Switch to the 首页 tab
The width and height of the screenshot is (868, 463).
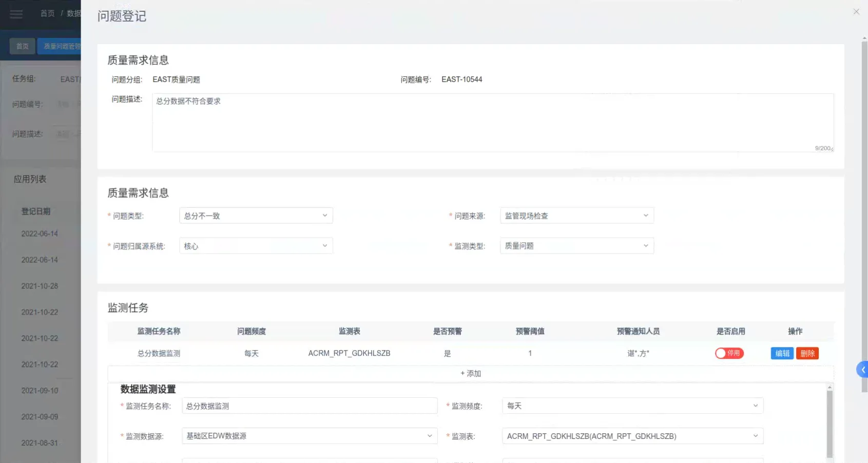click(x=23, y=46)
